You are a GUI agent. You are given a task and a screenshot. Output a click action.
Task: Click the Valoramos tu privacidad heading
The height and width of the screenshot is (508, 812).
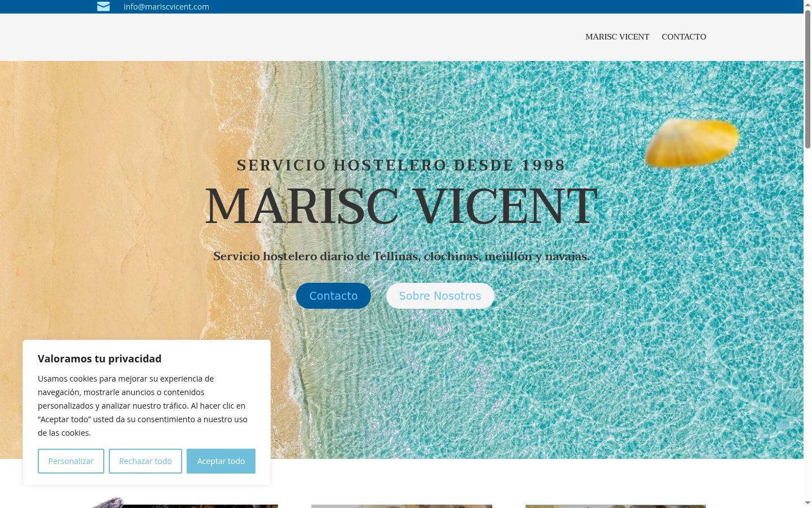click(100, 359)
